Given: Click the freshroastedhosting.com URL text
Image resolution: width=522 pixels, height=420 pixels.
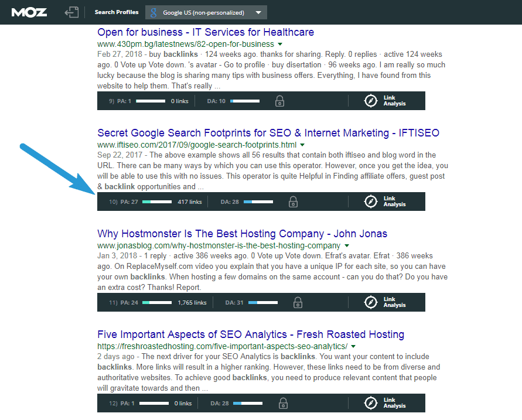Looking at the screenshot, I should [223, 346].
